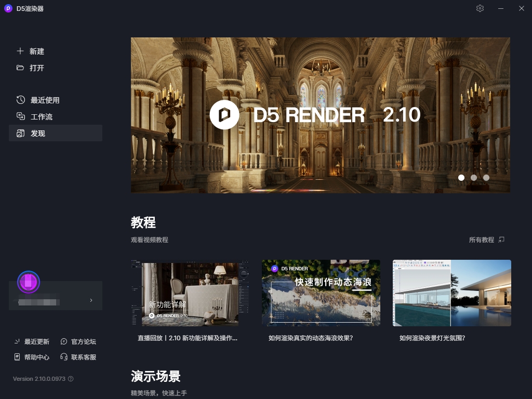Screen dimensions: 532x399
Task: Click the 精美场景，快速上手 subtitle text
Action: 159,393
